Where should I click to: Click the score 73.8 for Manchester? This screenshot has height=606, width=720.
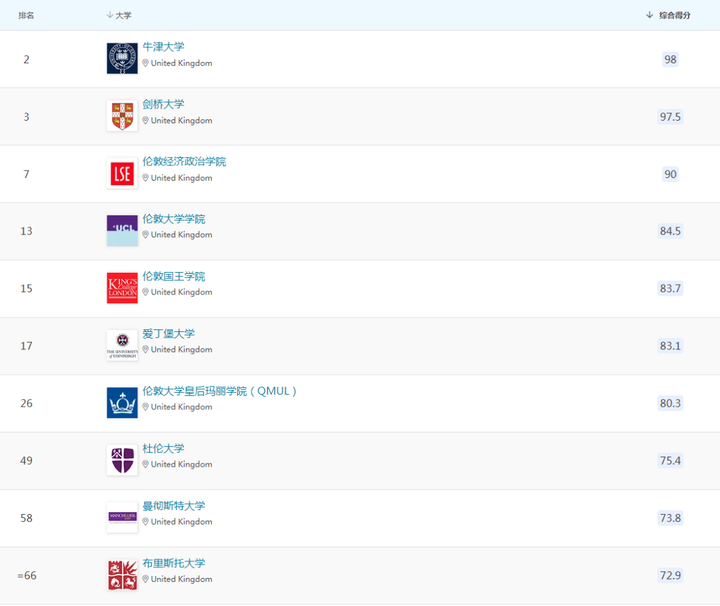pyautogui.click(x=670, y=518)
